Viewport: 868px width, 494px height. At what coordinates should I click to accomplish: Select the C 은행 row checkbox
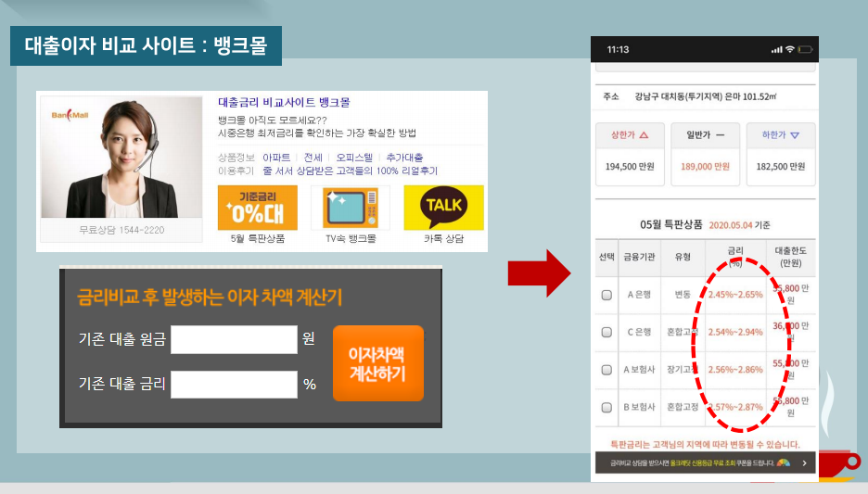point(606,332)
